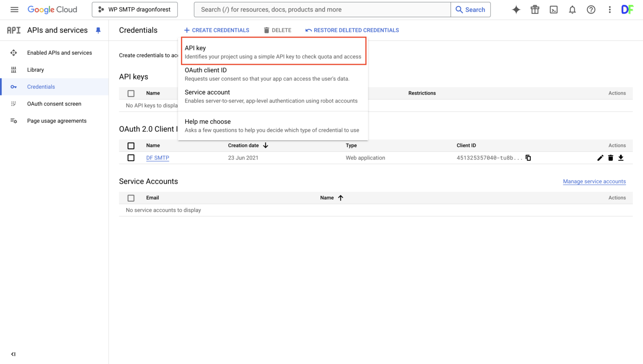
Task: Click the OAuth consent screen icon
Action: coord(14,104)
